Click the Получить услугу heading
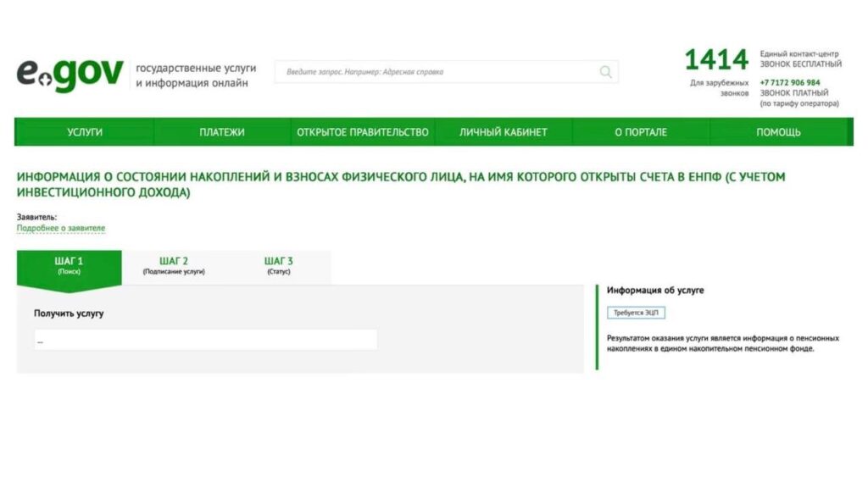 point(69,313)
